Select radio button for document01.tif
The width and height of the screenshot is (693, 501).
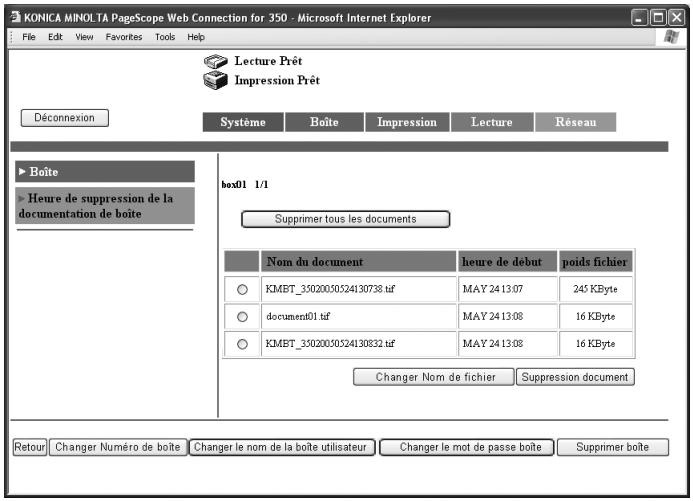(242, 317)
